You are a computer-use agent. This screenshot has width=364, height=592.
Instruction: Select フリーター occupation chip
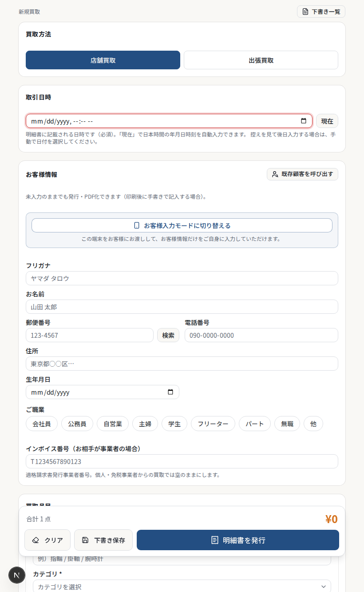(213, 424)
